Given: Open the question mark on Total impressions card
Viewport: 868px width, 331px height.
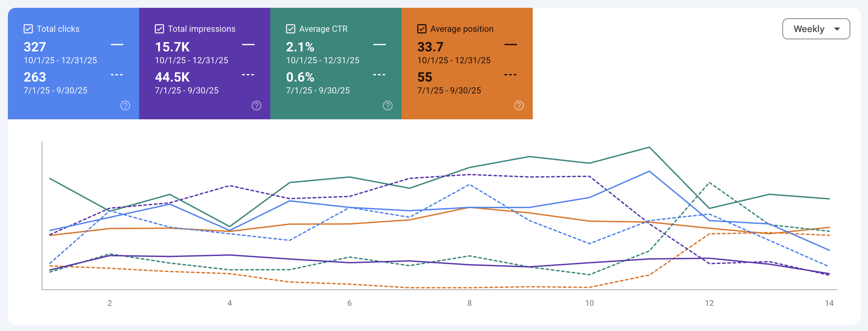Looking at the screenshot, I should (256, 106).
